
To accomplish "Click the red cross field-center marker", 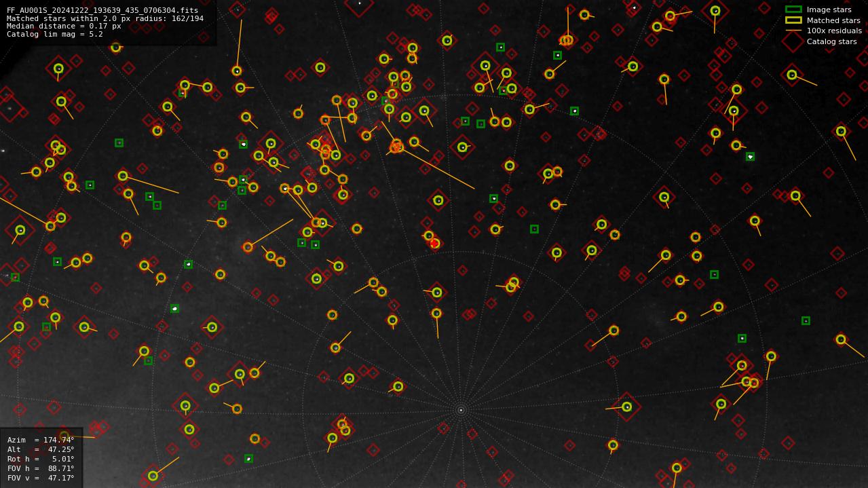I will pyautogui.click(x=434, y=243).
